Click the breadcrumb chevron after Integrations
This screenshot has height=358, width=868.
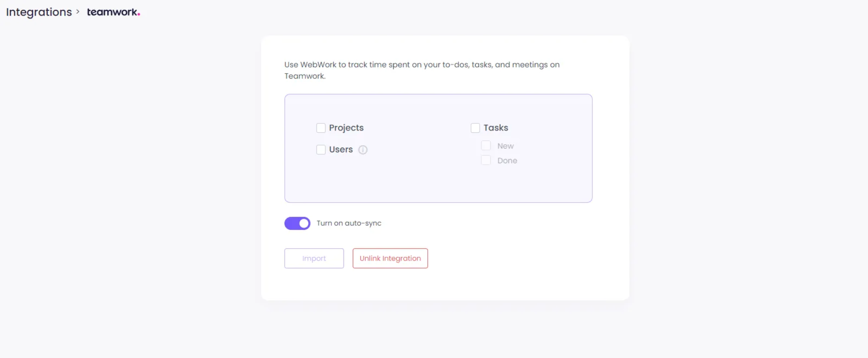point(78,12)
